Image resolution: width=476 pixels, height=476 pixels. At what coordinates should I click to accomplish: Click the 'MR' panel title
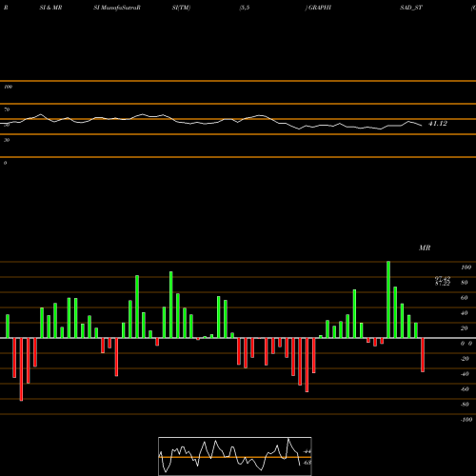pos(425,248)
